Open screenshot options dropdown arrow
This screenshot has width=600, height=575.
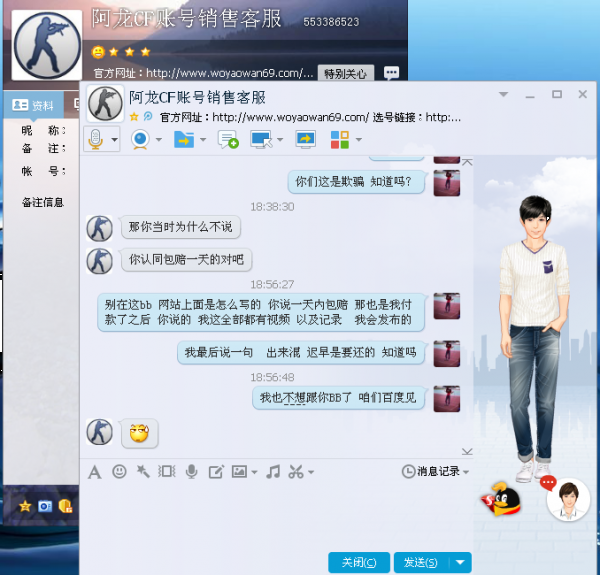(x=311, y=472)
